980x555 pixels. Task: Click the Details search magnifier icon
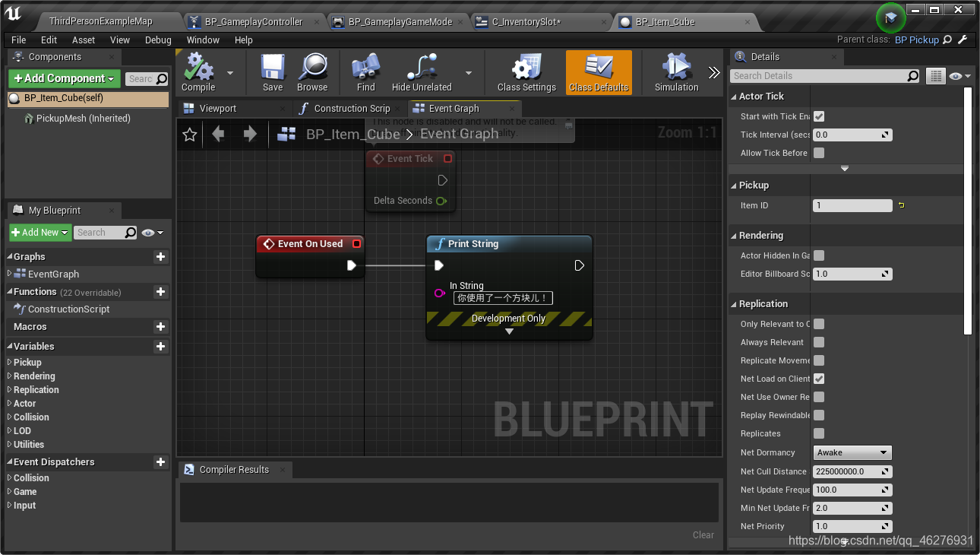[913, 76]
